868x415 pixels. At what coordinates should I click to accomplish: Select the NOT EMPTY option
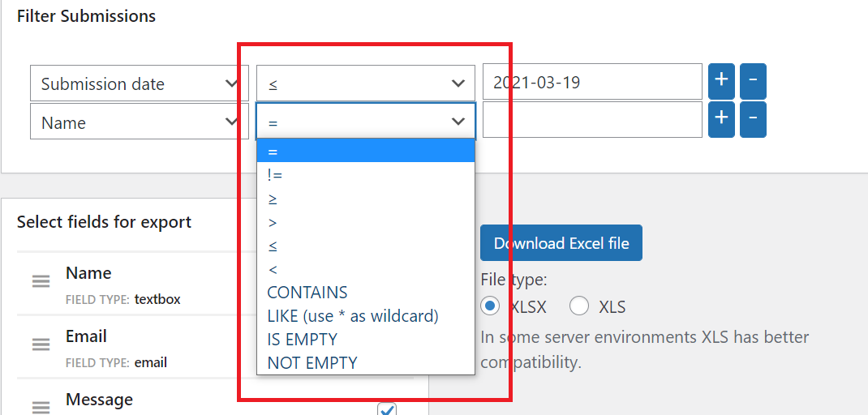[312, 362]
